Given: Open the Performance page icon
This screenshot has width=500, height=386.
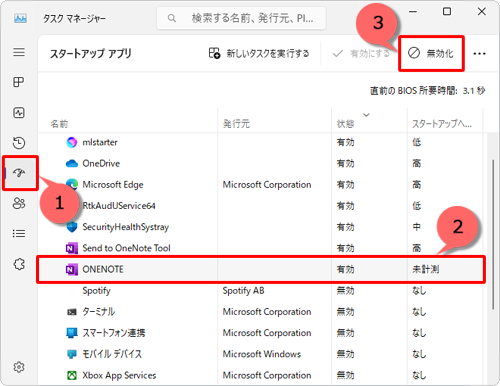Looking at the screenshot, I should (x=19, y=113).
